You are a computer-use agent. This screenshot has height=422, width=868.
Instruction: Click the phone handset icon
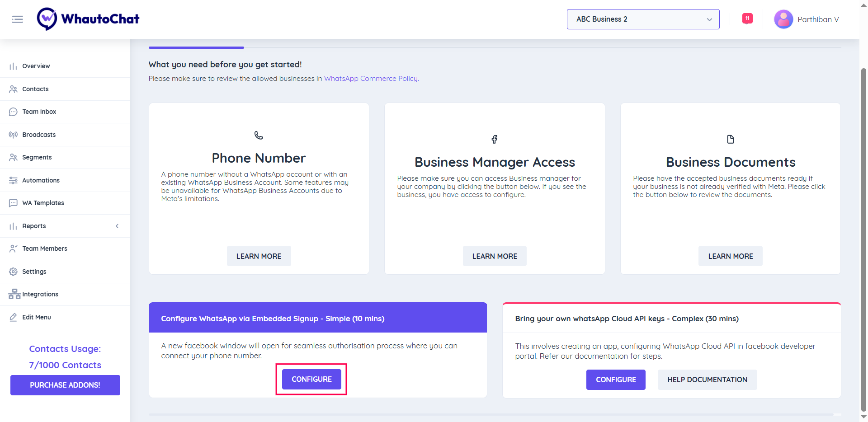coord(259,135)
